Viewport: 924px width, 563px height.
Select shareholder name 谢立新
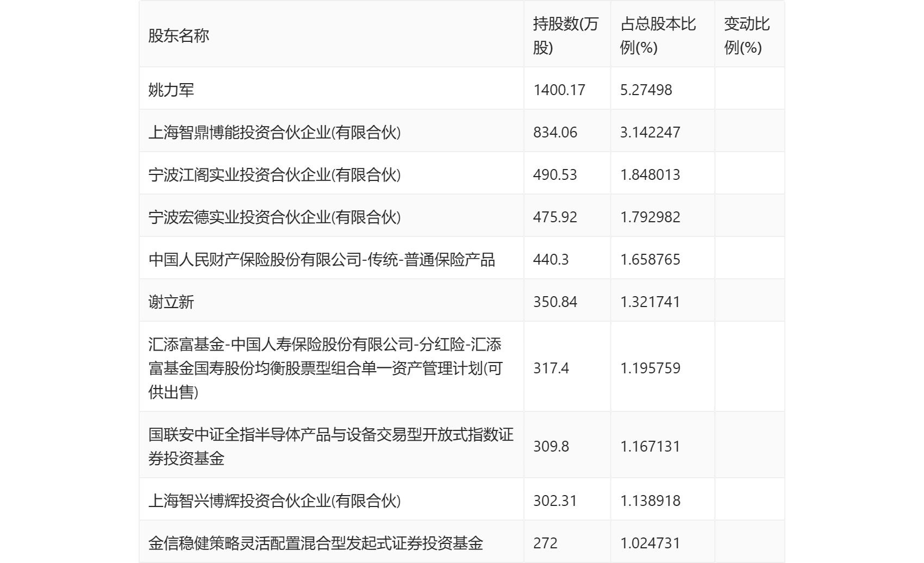[171, 302]
